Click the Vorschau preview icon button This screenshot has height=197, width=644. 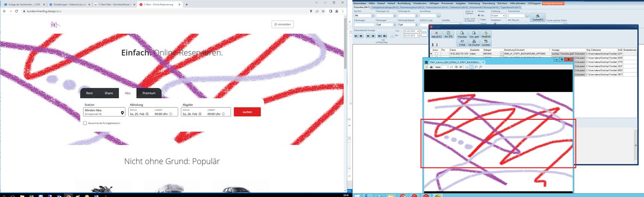(462, 34)
